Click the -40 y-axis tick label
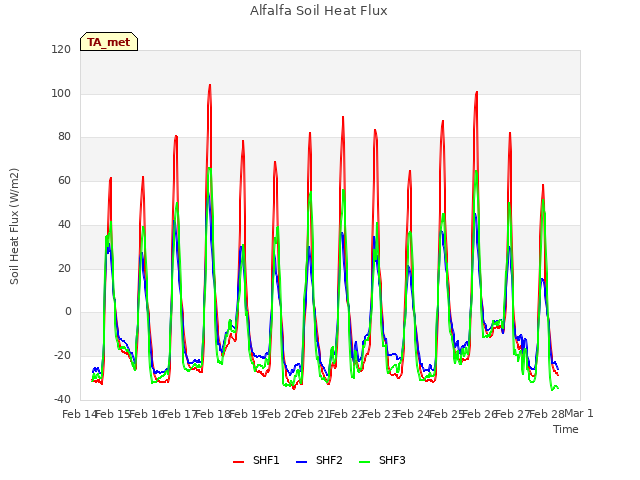This screenshot has height=480, width=640. tap(62, 399)
